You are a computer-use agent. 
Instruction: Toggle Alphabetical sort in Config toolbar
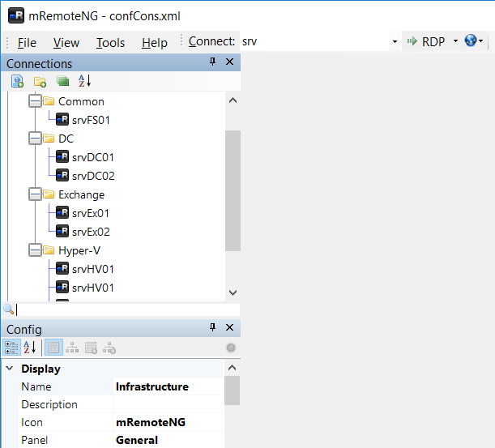(30, 348)
